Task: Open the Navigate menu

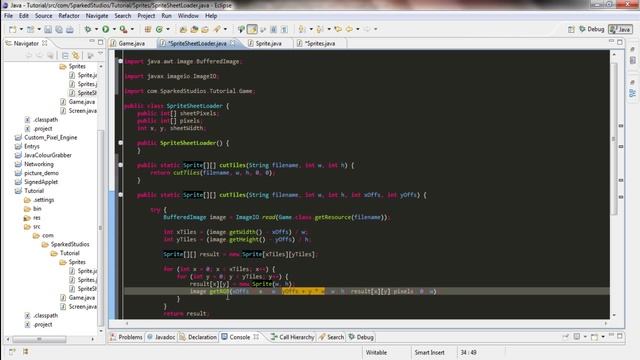Action: pyautogui.click(x=97, y=16)
